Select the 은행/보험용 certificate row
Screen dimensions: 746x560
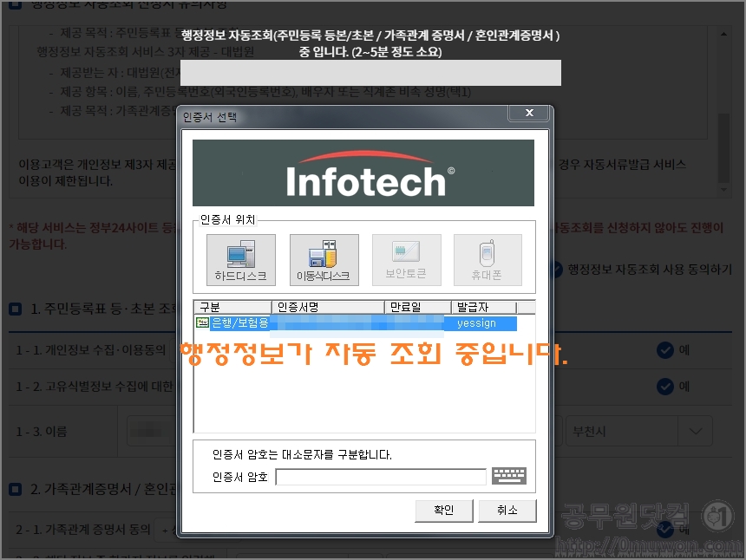point(356,323)
